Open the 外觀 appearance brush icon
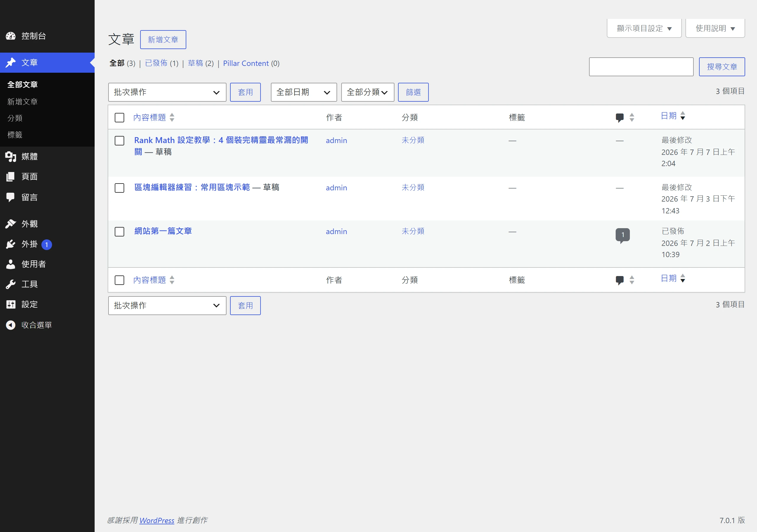 pyautogui.click(x=11, y=224)
